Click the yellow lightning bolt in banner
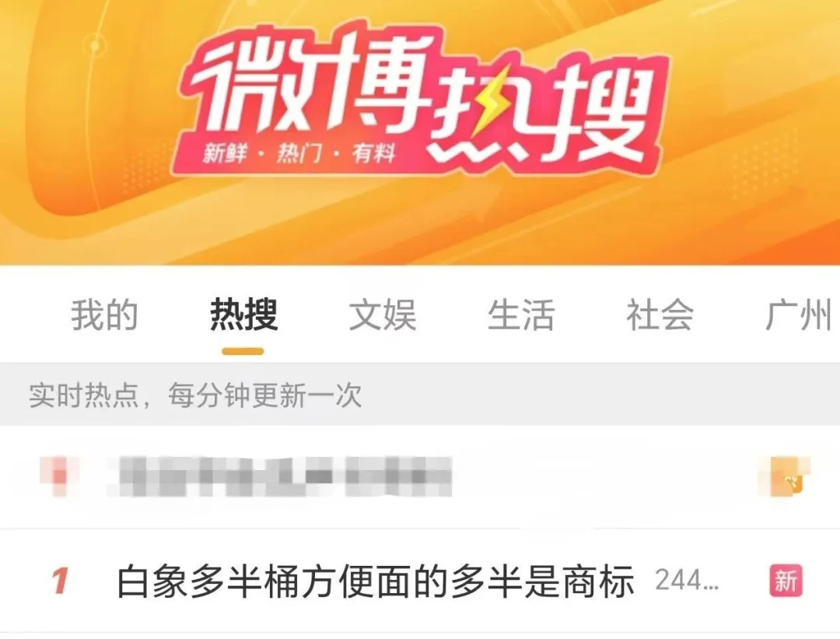The image size is (840, 639). coord(489,103)
